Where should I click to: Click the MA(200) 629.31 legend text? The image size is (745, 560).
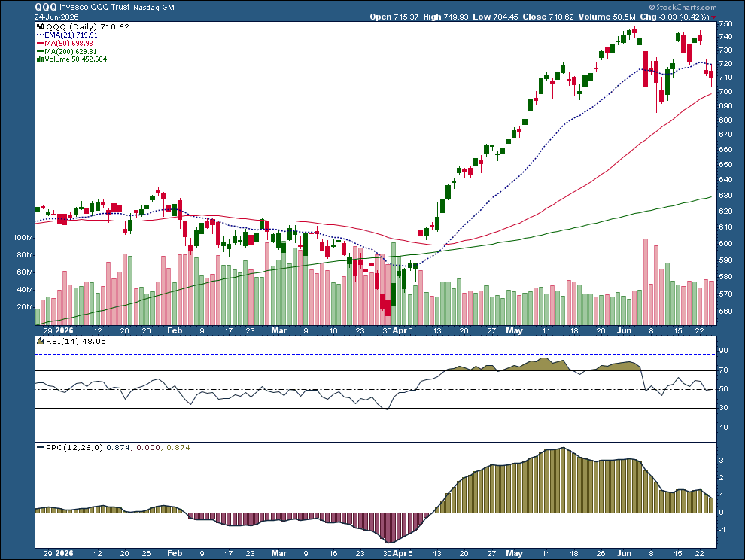coord(71,51)
